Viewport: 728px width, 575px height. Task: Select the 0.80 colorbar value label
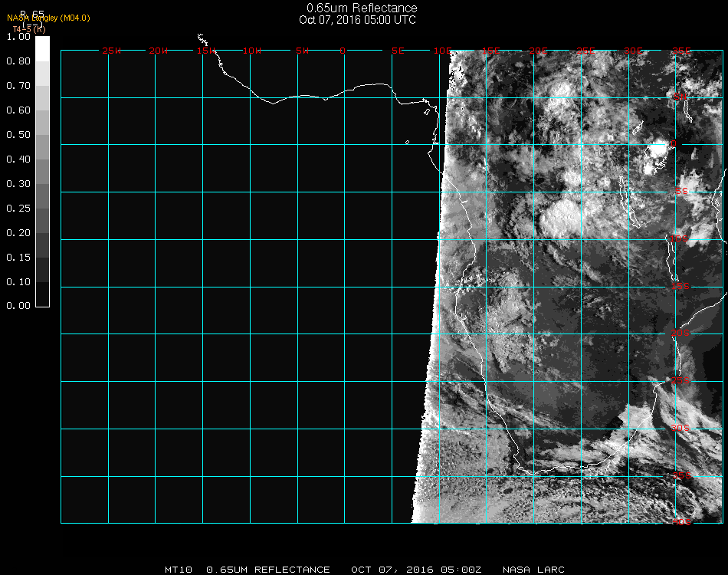(18, 61)
